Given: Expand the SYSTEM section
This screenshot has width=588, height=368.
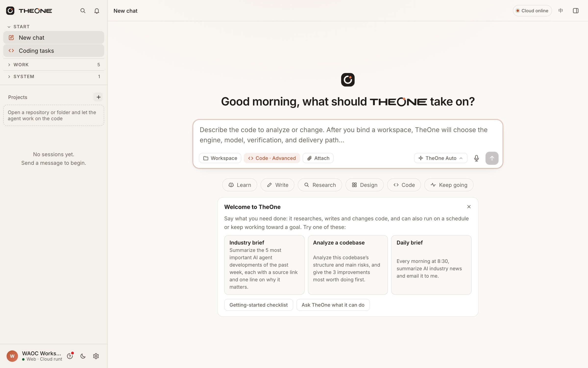Looking at the screenshot, I should coord(54,77).
